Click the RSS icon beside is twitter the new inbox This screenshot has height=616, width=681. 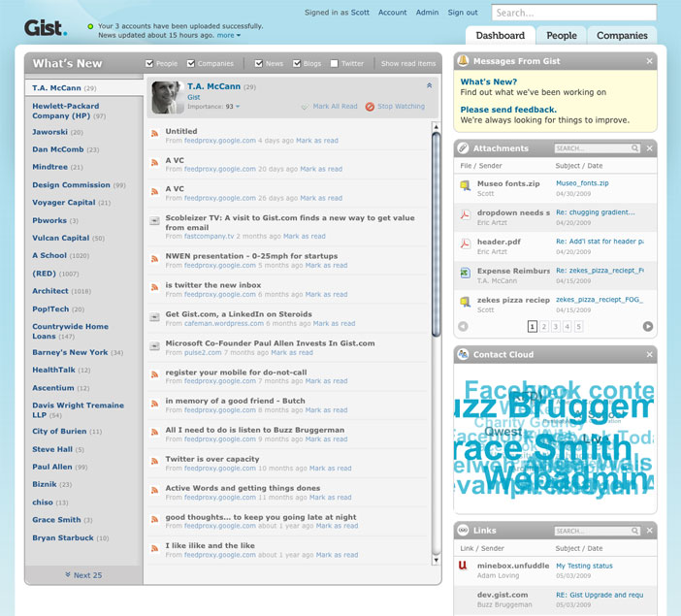point(154,287)
